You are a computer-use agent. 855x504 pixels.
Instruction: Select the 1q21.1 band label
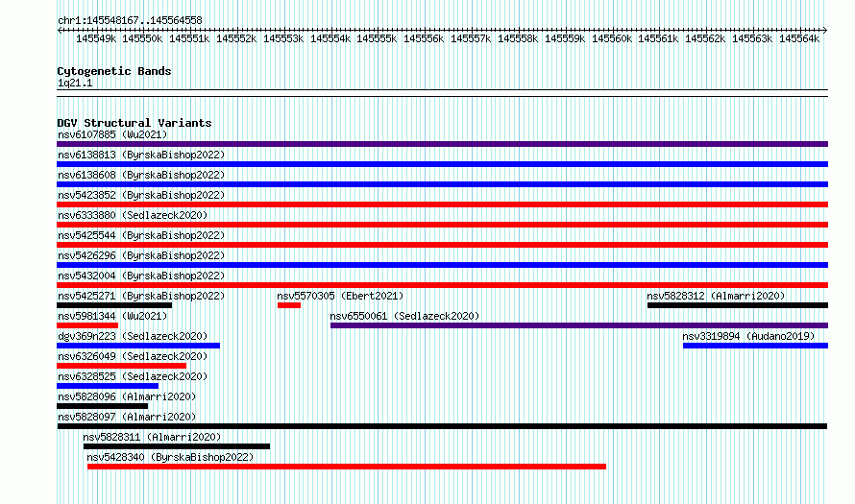point(75,83)
